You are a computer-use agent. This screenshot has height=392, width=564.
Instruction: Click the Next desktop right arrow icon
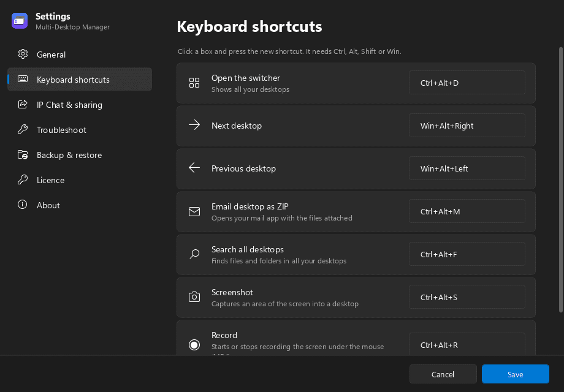[x=194, y=125]
